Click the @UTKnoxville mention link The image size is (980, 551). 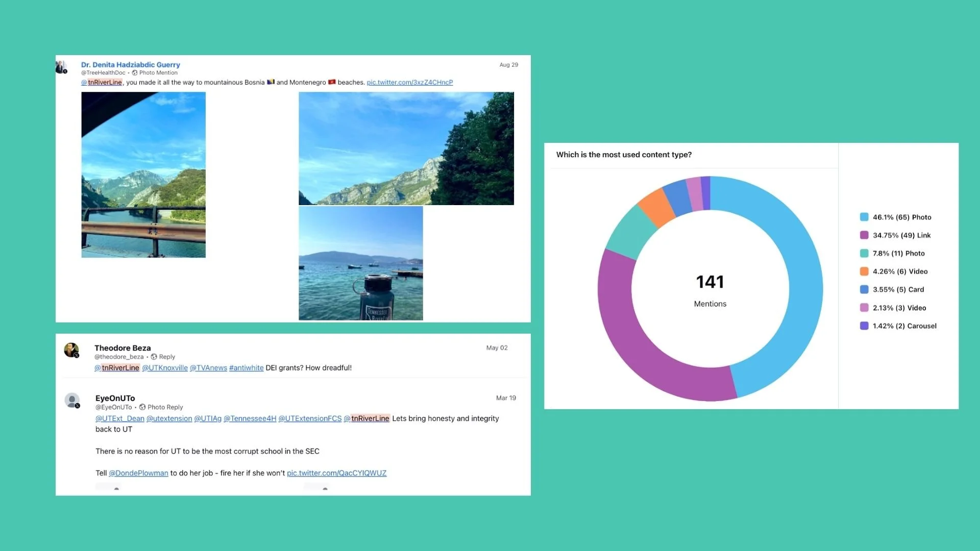click(164, 368)
